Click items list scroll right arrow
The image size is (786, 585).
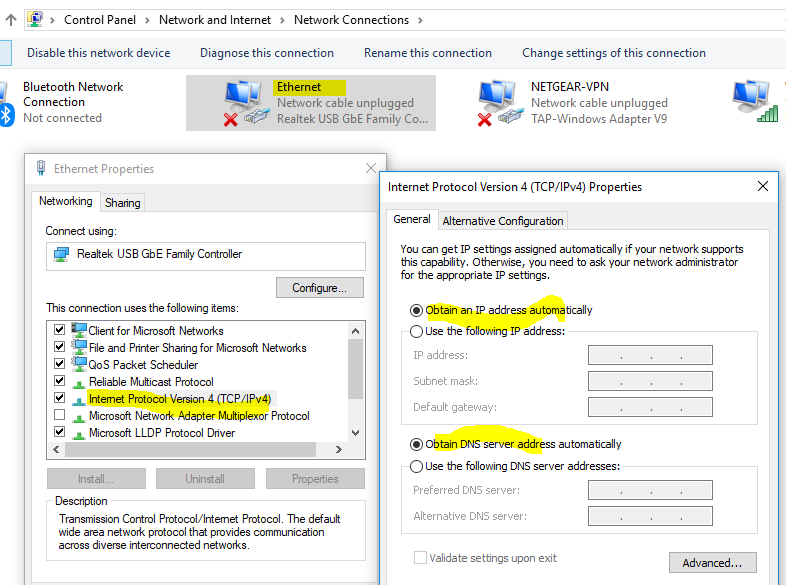point(339,450)
